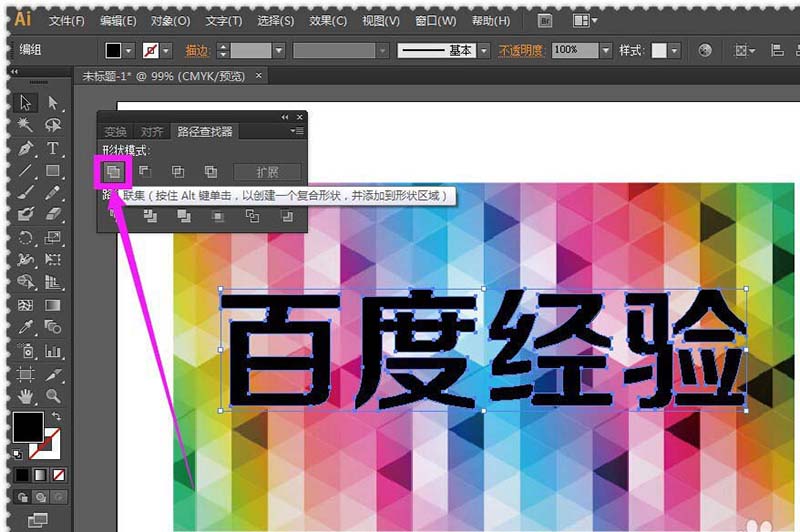
Task: Select the Blend tool
Action: (53, 327)
